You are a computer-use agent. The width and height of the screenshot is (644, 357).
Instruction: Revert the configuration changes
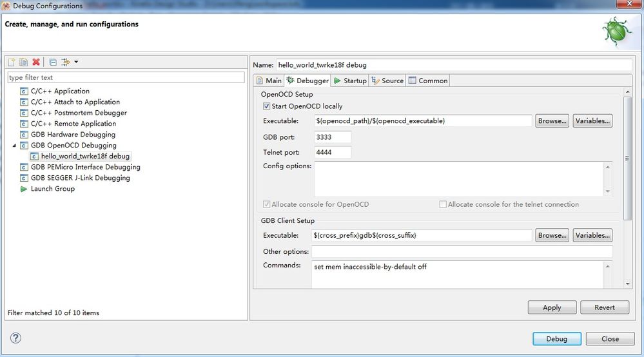click(x=605, y=307)
